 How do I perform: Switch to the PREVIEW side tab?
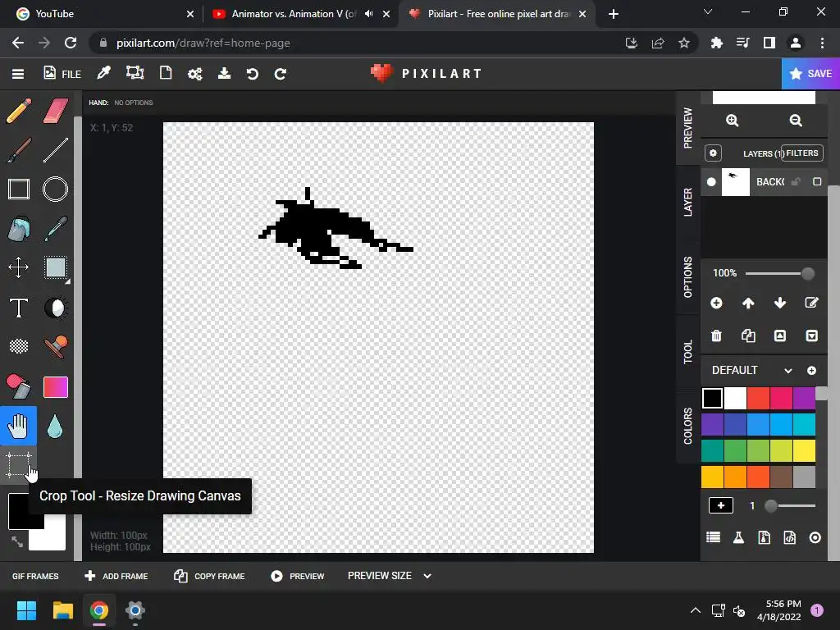[x=688, y=127]
